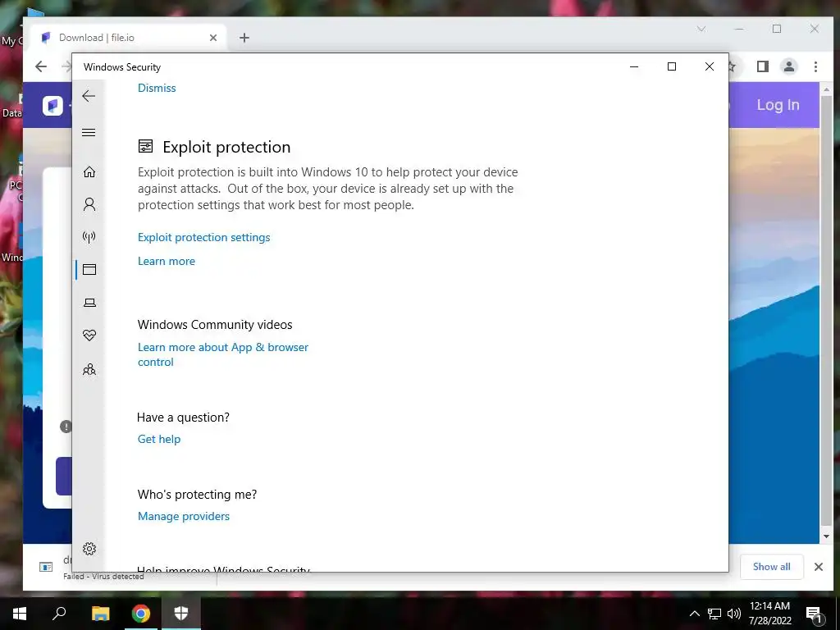Click Show all downloads button
This screenshot has width=840, height=630.
[771, 567]
